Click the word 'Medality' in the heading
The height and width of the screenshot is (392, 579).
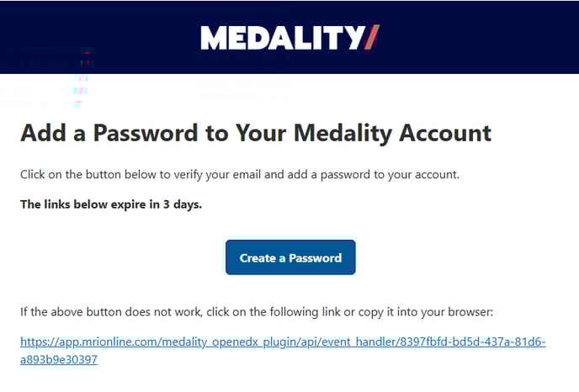coord(343,134)
